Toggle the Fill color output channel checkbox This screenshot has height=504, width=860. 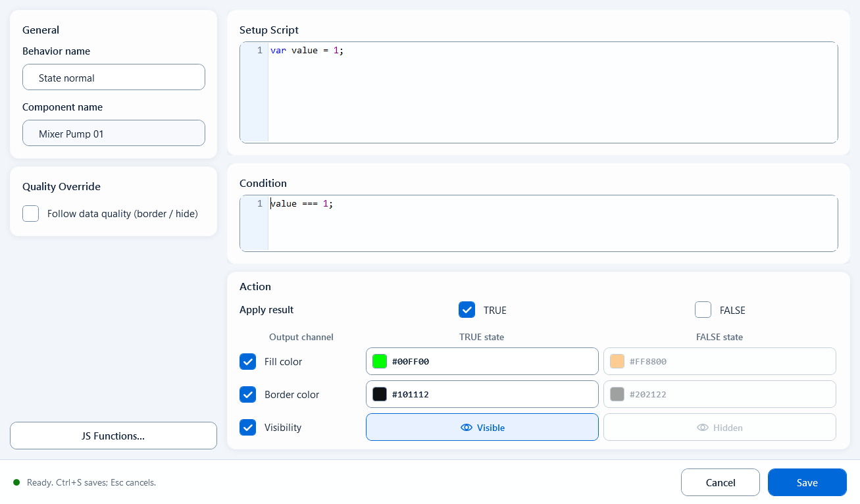[247, 362]
